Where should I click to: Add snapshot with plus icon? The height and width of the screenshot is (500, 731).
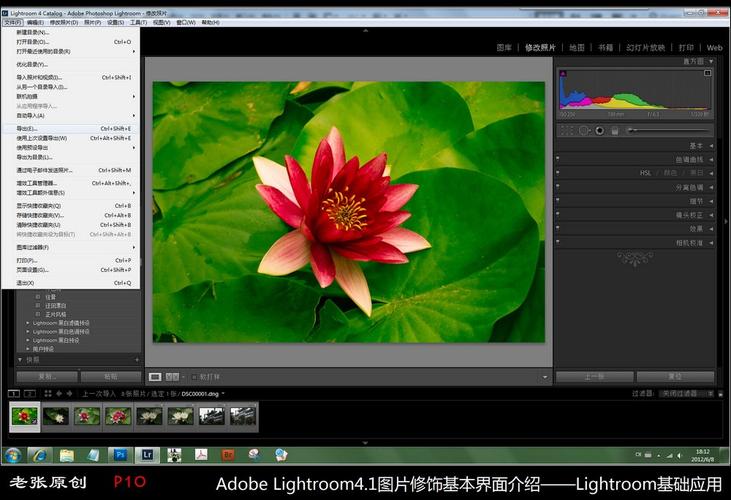[x=137, y=360]
